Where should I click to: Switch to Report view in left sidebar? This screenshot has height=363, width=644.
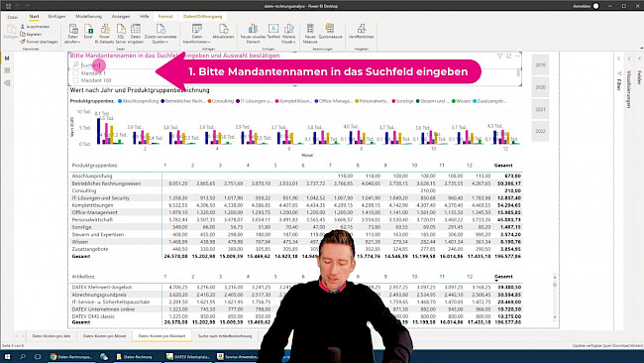click(x=7, y=59)
